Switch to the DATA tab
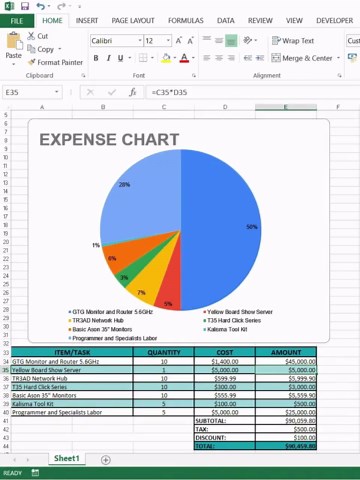Viewport: 360px width, 480px height. click(226, 21)
